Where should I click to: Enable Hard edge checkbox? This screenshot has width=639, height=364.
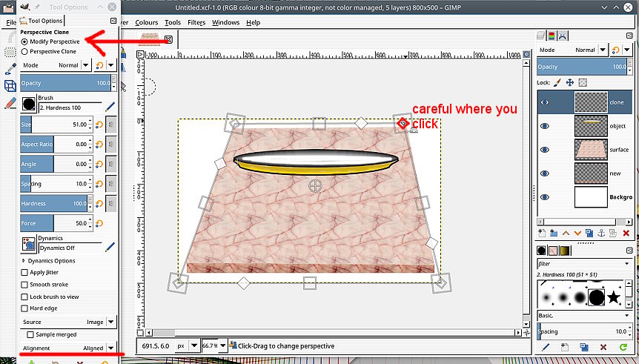click(x=24, y=308)
